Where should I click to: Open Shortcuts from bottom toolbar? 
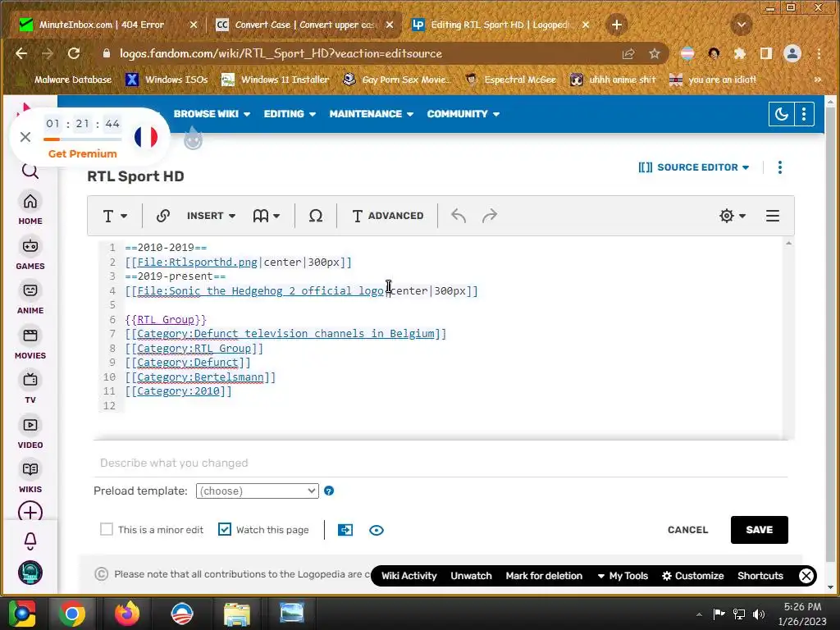(760, 576)
